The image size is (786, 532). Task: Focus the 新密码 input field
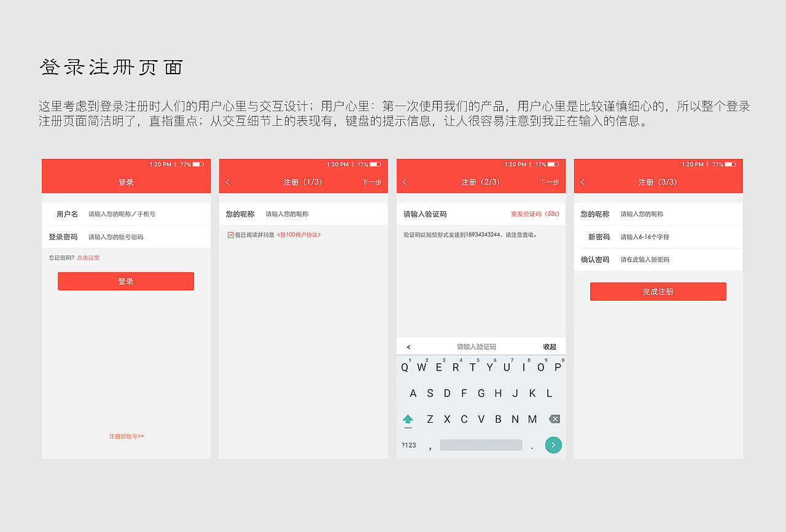pos(658,237)
